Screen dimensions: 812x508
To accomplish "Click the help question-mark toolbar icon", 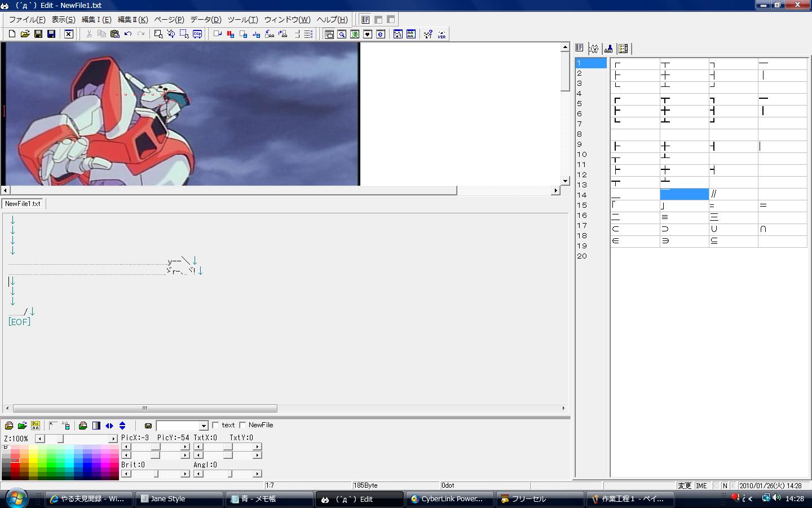I will pos(428,34).
